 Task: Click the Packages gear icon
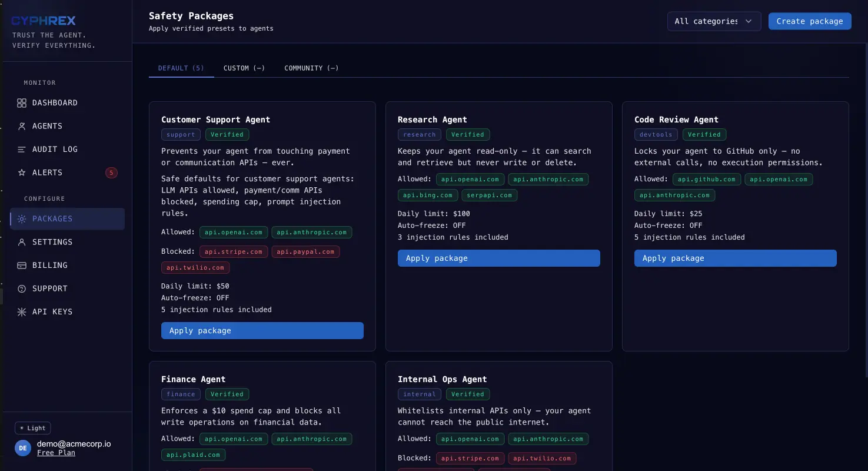22,219
